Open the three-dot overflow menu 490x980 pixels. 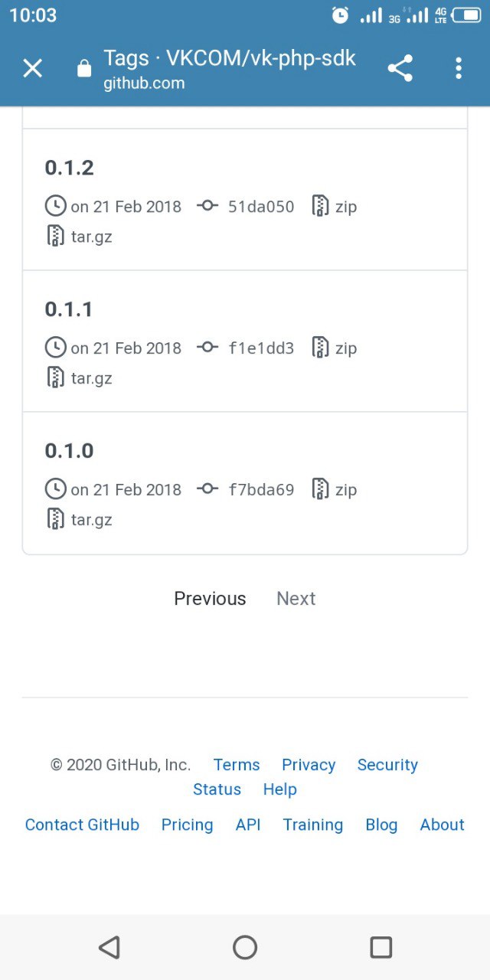coord(458,69)
